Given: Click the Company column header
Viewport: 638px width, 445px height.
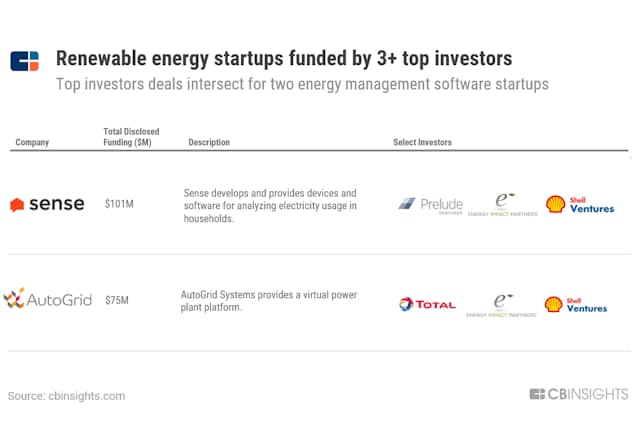Looking at the screenshot, I should pos(32,142).
